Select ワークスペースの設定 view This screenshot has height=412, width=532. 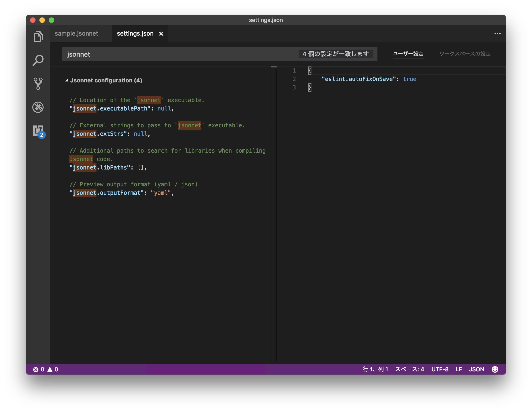point(465,54)
